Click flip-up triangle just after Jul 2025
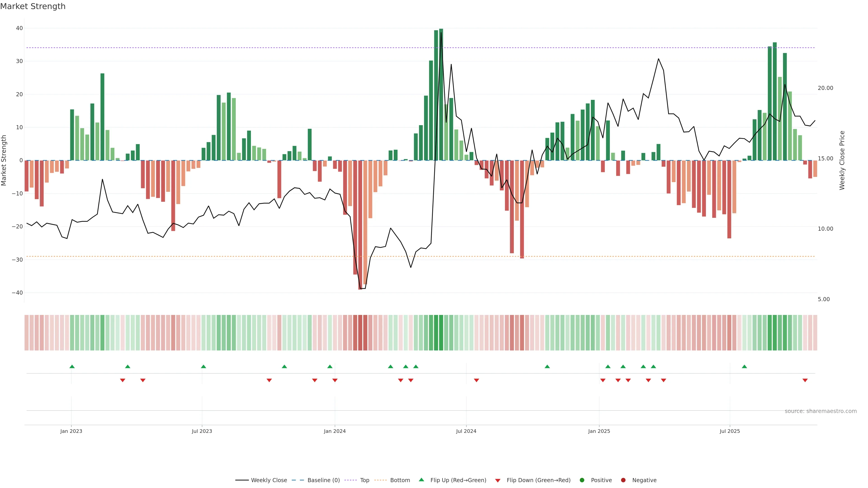 744,366
